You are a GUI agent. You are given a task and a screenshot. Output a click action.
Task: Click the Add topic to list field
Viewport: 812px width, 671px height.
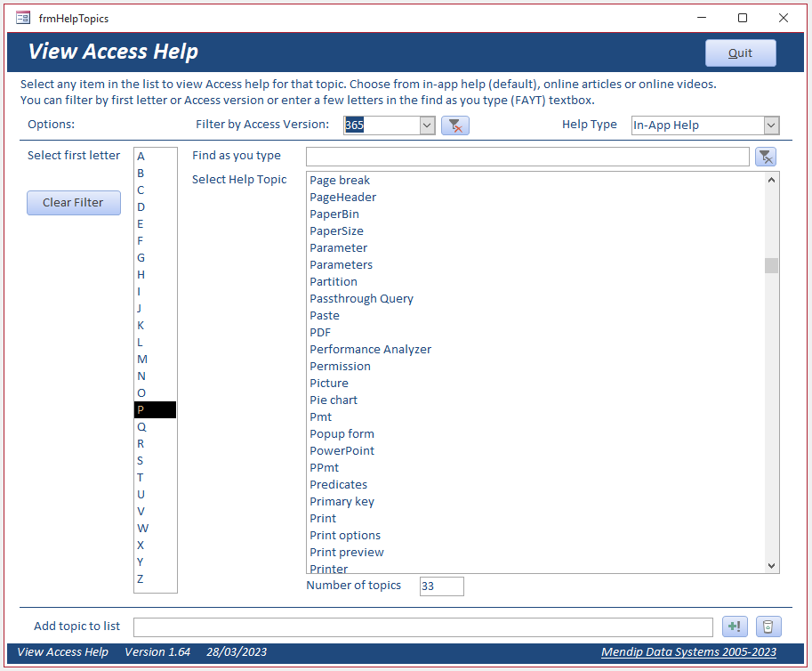pos(422,627)
